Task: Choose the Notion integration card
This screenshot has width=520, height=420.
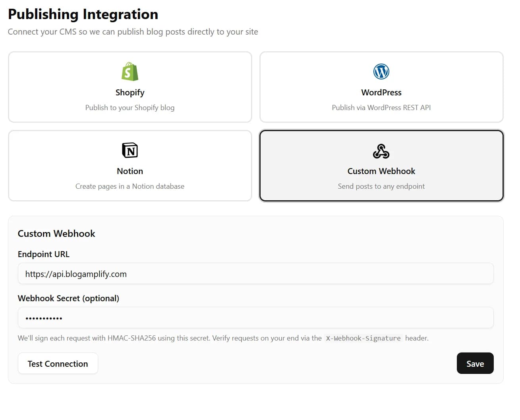Action: coord(130,165)
